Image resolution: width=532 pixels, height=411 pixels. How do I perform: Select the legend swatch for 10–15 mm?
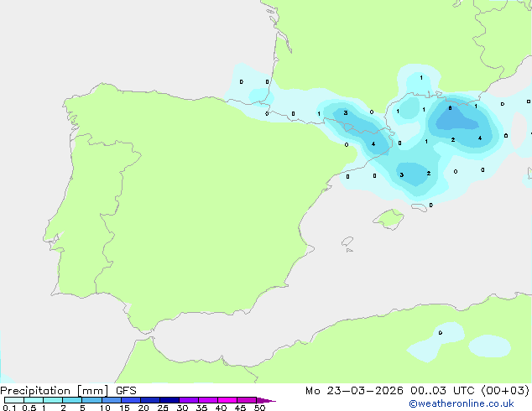point(112,400)
